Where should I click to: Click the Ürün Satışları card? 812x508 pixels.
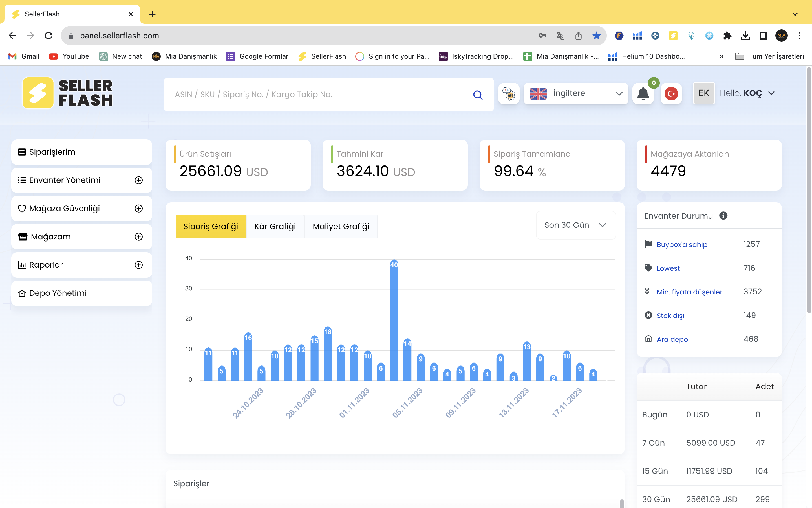click(x=238, y=165)
